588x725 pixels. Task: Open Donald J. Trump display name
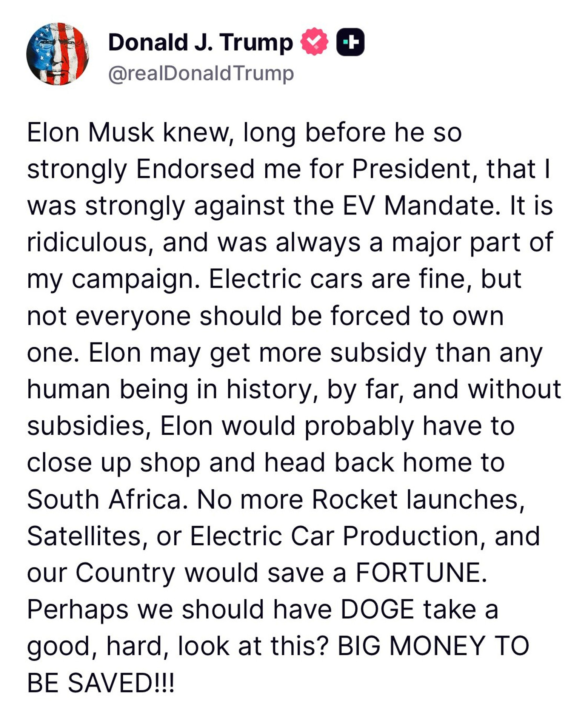(x=200, y=42)
